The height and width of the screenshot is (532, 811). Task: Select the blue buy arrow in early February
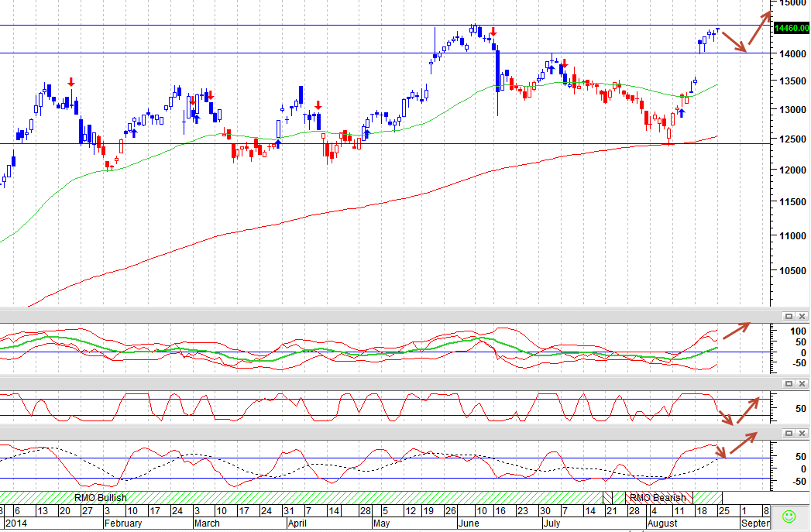[134, 133]
